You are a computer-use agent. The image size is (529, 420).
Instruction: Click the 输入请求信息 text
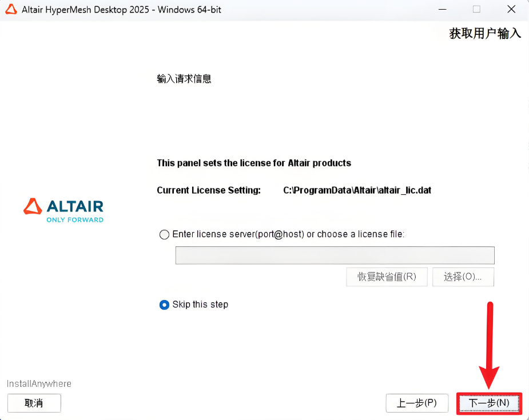[184, 79]
